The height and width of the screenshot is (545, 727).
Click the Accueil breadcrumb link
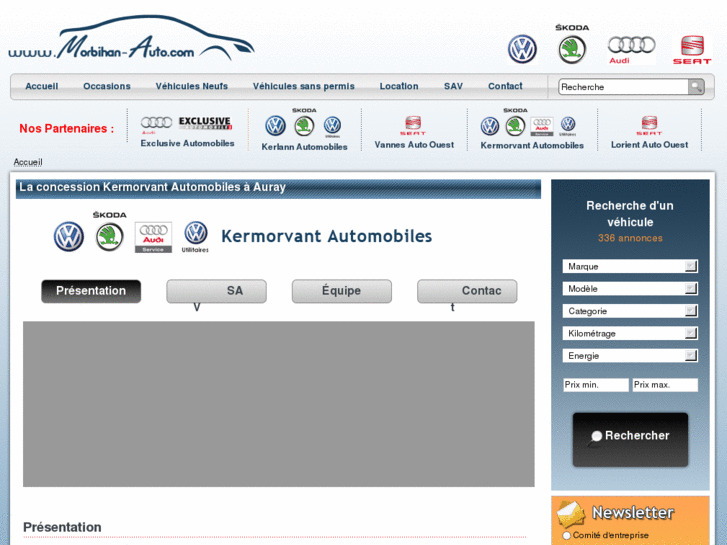click(x=28, y=162)
